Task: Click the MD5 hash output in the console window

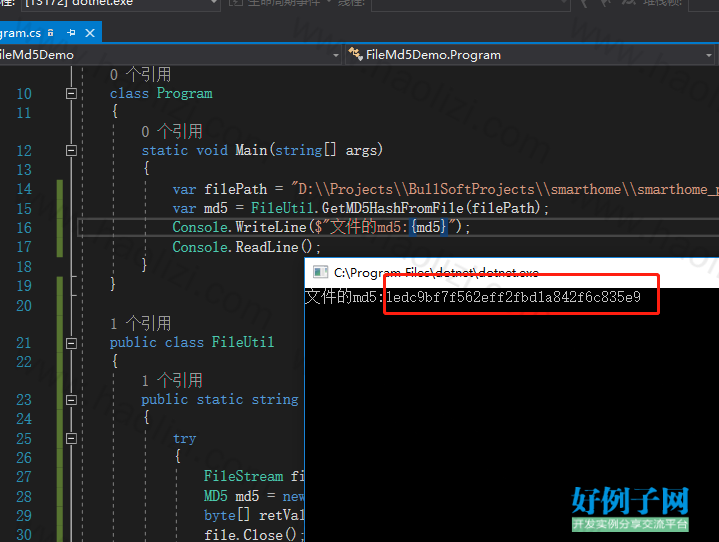Action: pos(513,297)
